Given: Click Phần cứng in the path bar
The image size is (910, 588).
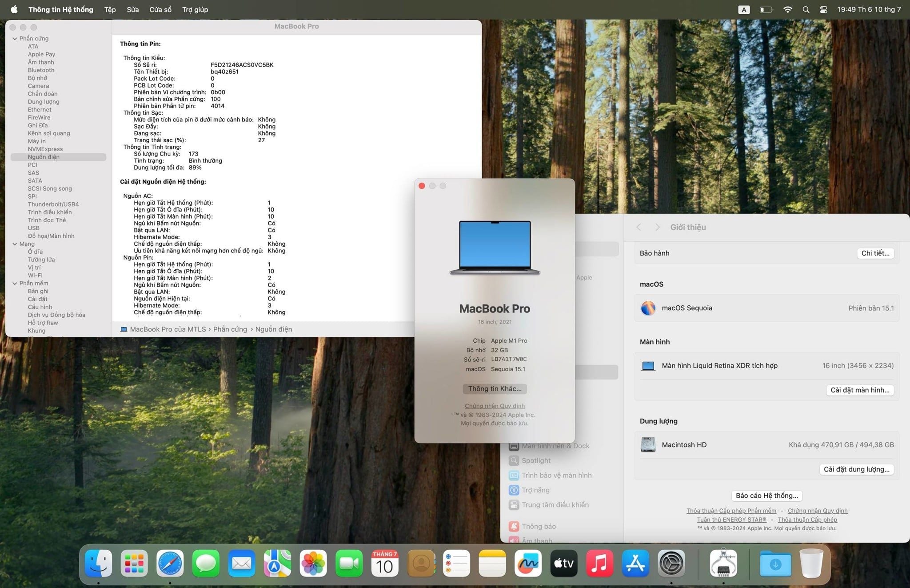Looking at the screenshot, I should tap(230, 329).
